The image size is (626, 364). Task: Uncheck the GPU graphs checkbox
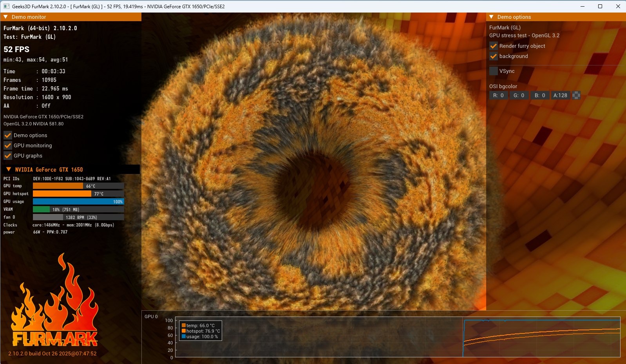[8, 156]
